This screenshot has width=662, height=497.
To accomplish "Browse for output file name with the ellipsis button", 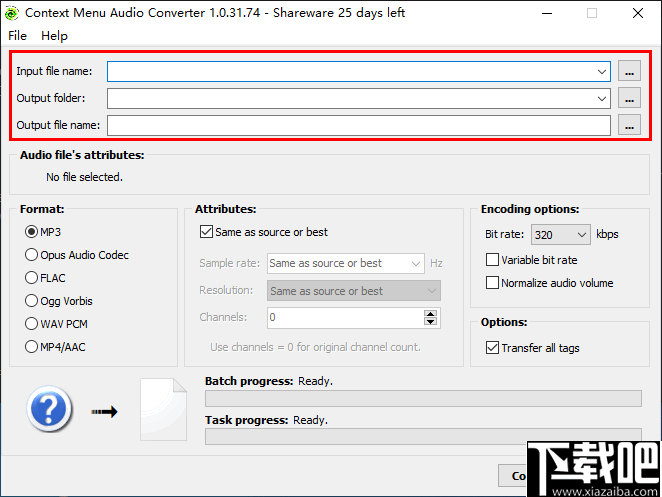I will 629,125.
